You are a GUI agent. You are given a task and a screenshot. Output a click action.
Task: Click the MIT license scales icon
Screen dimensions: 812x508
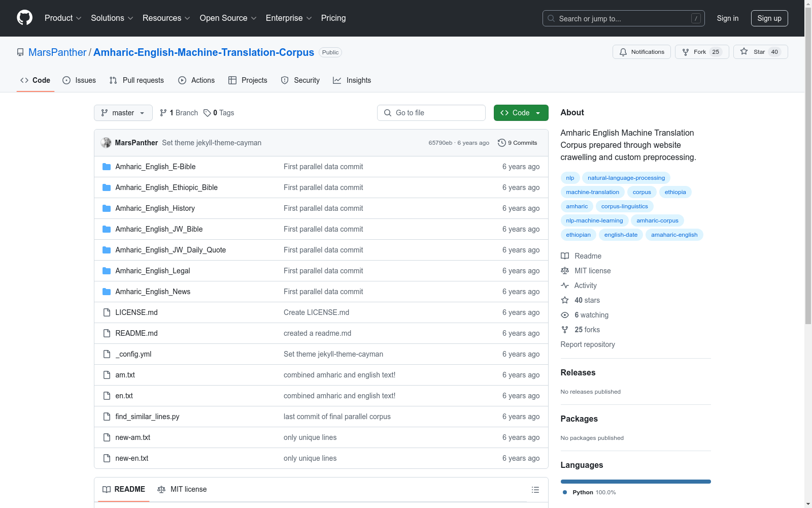[x=565, y=271]
